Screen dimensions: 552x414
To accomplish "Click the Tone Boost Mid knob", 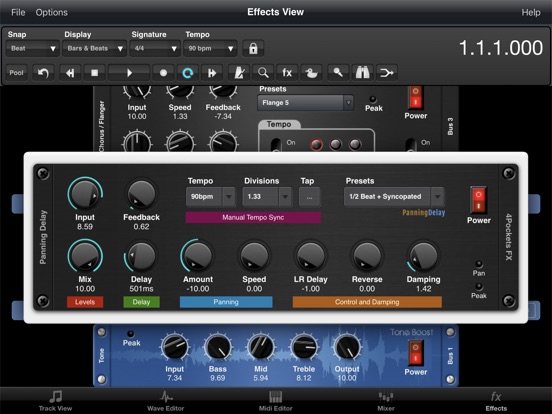I will pyautogui.click(x=261, y=347).
